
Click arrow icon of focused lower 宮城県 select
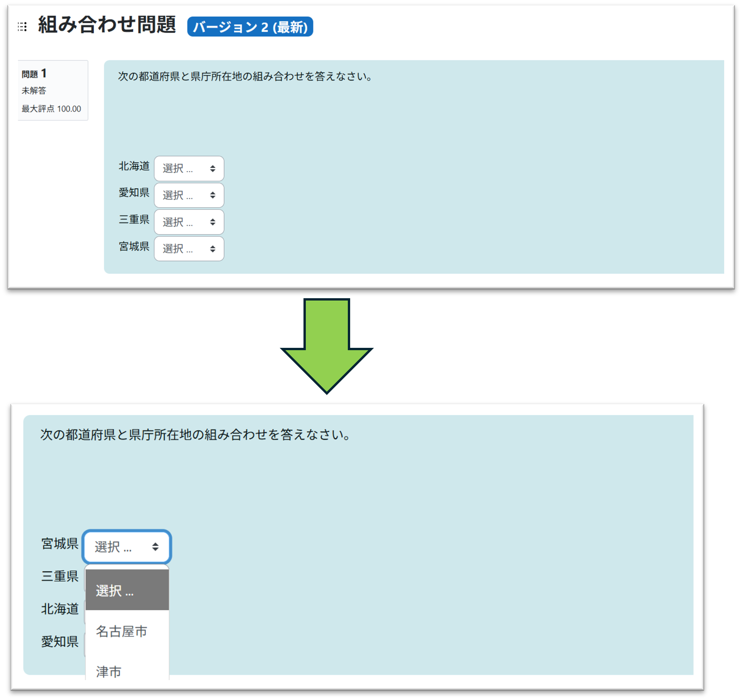click(155, 546)
